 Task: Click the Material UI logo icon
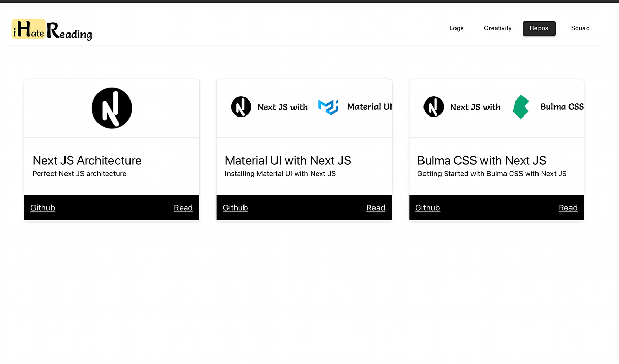[x=329, y=107]
